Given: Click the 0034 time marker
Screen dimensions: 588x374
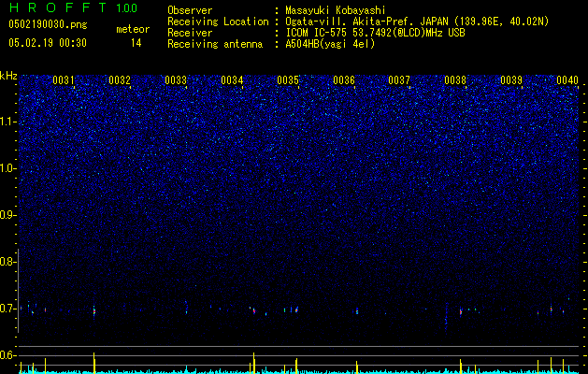Looking at the screenshot, I should (x=232, y=80).
